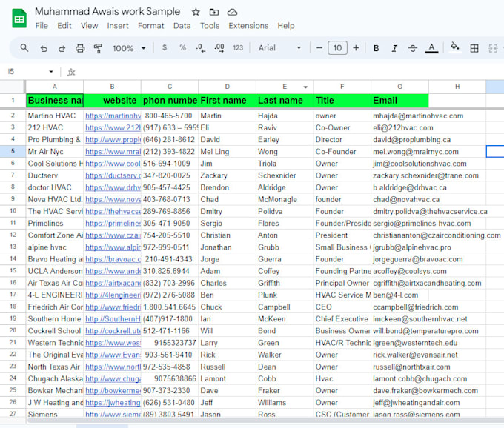Image resolution: width=504 pixels, height=428 pixels.
Task: Star the document title
Action: point(196,12)
